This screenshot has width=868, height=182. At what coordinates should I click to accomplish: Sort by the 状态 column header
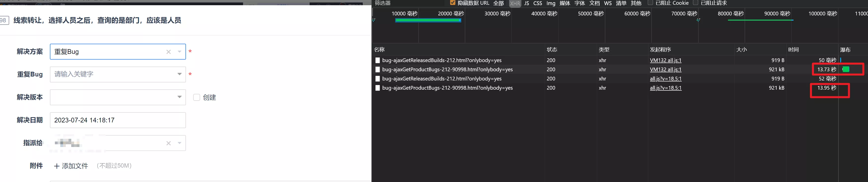(571, 50)
